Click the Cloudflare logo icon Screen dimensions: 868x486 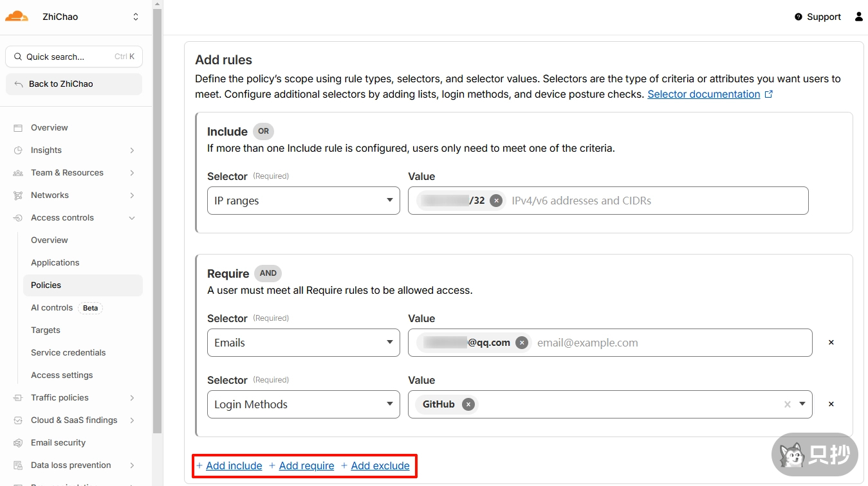pyautogui.click(x=17, y=17)
